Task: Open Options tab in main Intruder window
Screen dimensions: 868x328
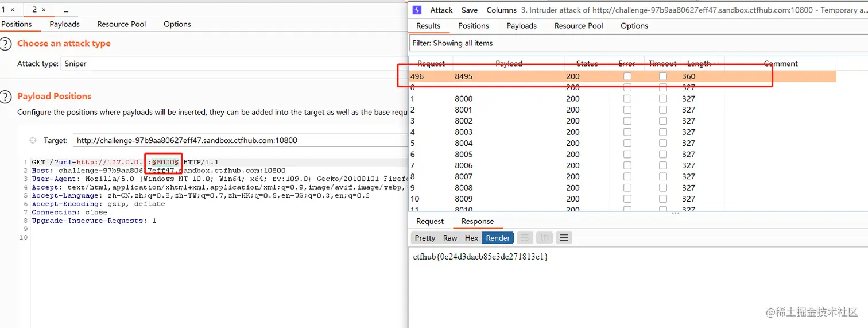Action: point(177,24)
